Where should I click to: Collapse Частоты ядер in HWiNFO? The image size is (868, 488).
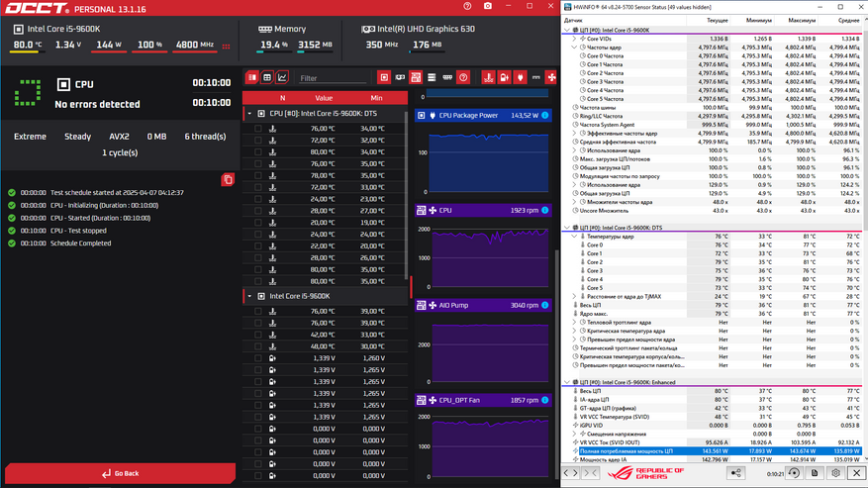pyautogui.click(x=574, y=48)
